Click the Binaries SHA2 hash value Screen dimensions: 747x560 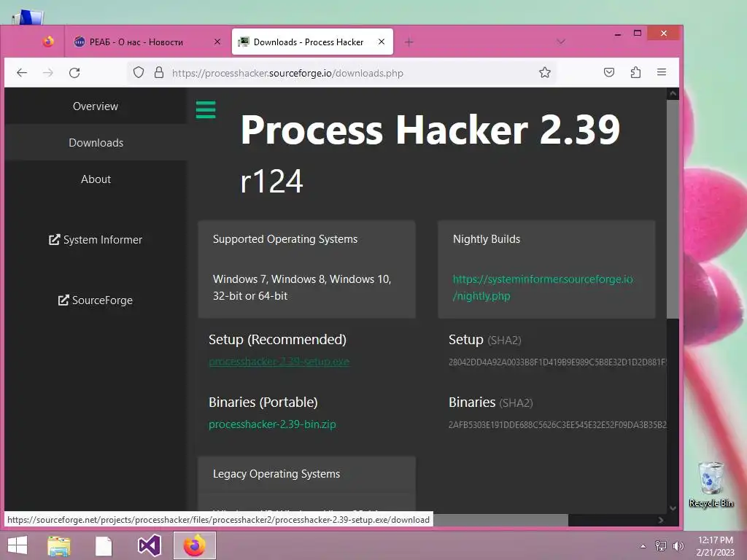pyautogui.click(x=557, y=425)
